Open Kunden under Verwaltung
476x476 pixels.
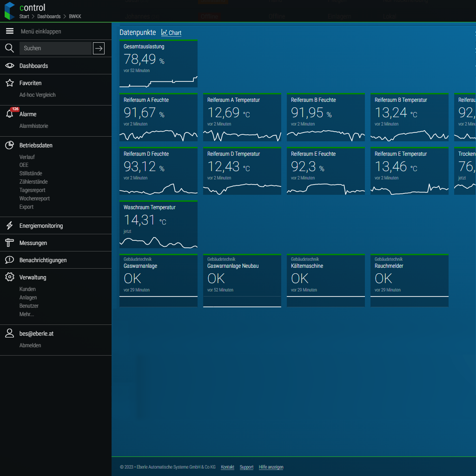coord(27,289)
